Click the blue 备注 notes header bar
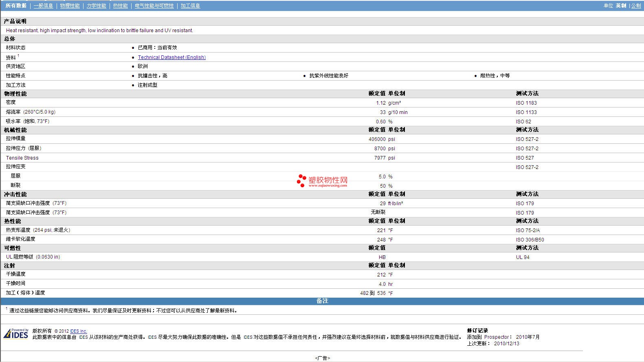Screen dimensions: 644x362 pyautogui.click(x=322, y=301)
